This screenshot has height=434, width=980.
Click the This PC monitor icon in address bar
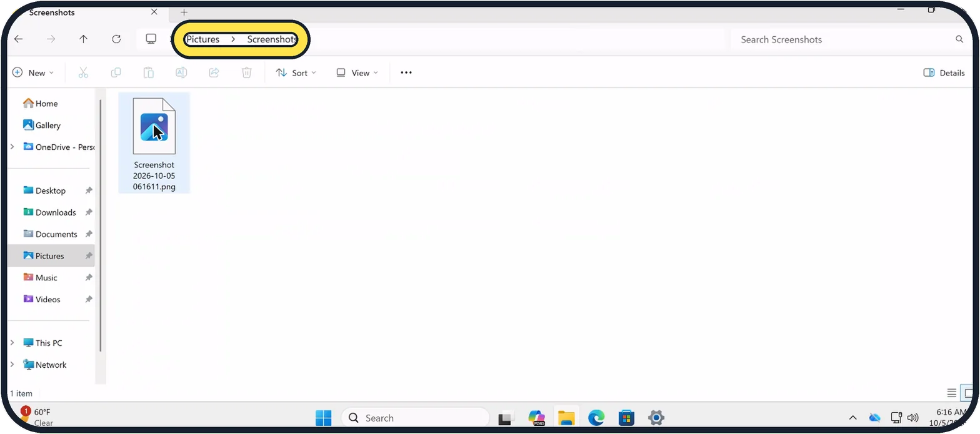[151, 39]
